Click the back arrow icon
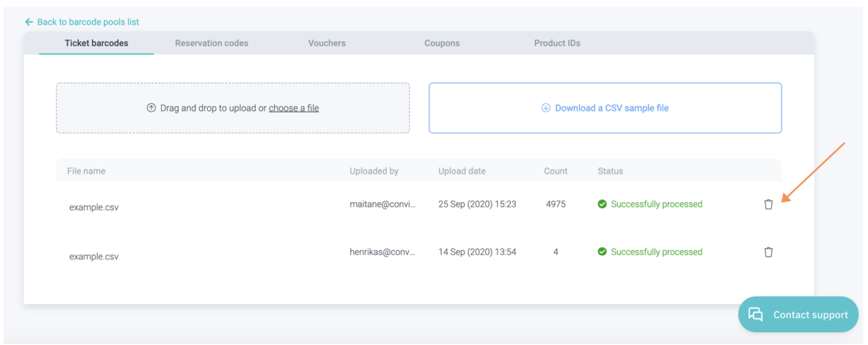The image size is (868, 345). pyautogui.click(x=29, y=22)
